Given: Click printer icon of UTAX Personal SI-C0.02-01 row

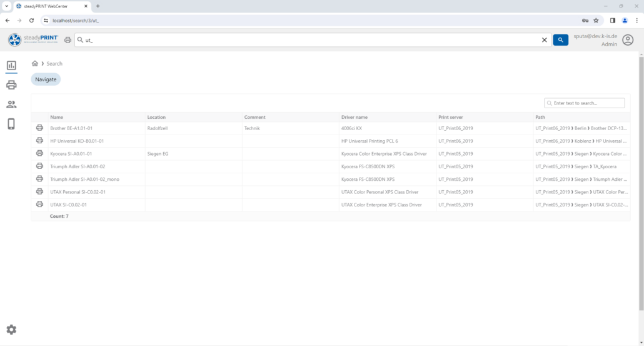Looking at the screenshot, I should click(39, 191).
